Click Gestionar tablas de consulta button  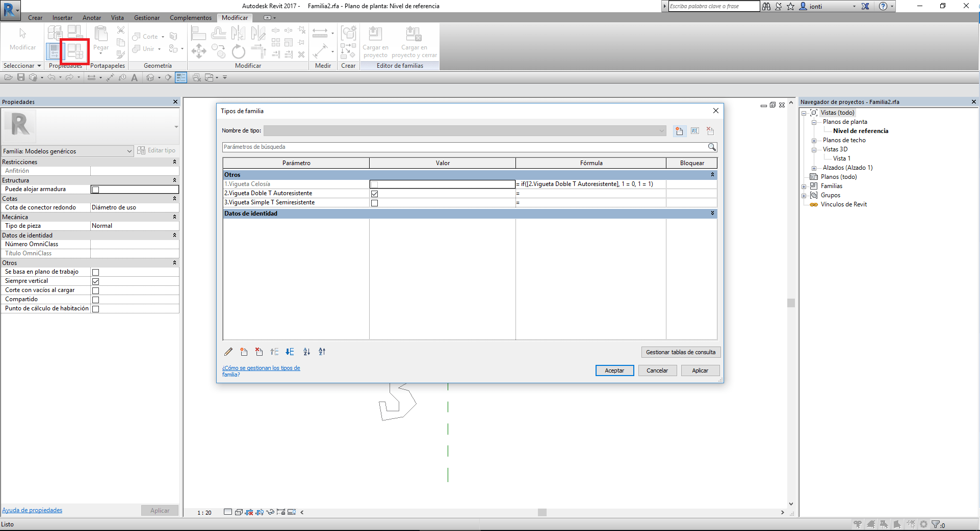click(x=681, y=352)
